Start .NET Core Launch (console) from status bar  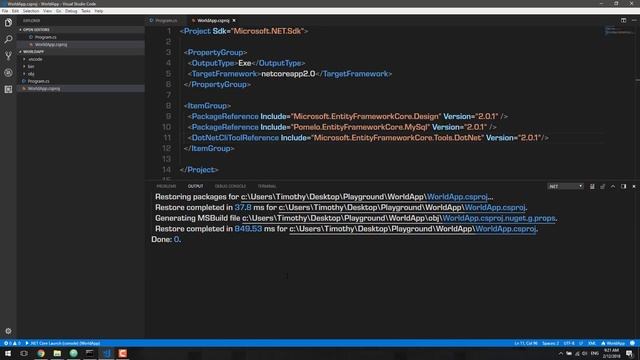pyautogui.click(x=63, y=343)
